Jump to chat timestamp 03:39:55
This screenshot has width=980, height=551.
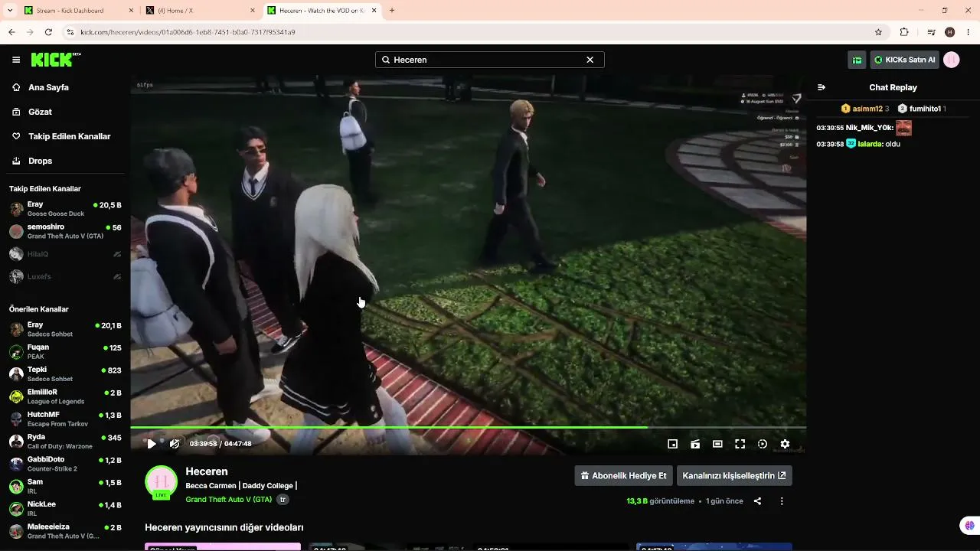830,128
